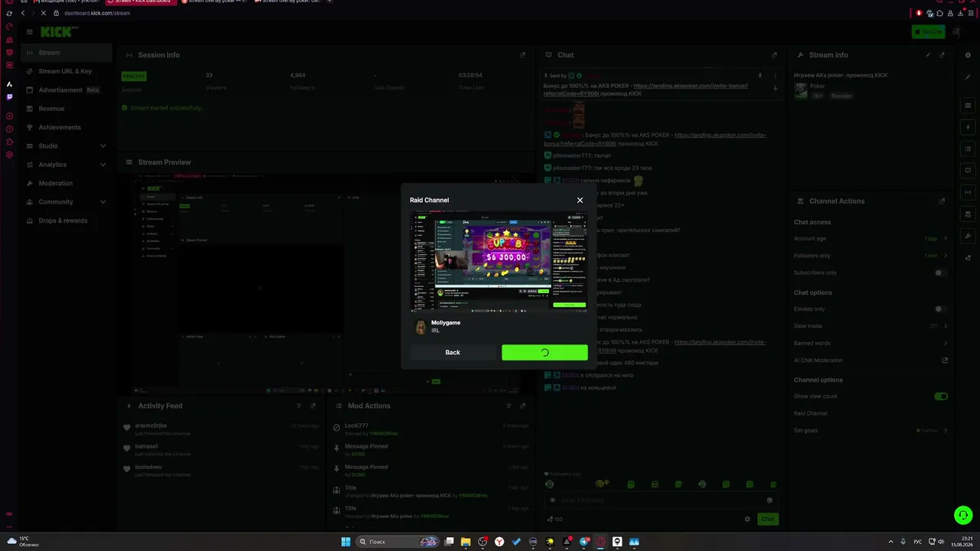Click the Go Live button
980x551 pixels.
click(928, 31)
